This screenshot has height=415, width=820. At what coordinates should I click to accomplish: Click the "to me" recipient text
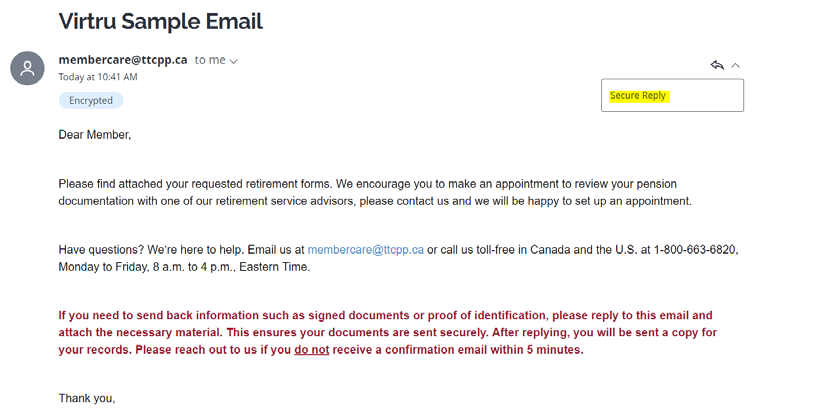pyautogui.click(x=210, y=60)
